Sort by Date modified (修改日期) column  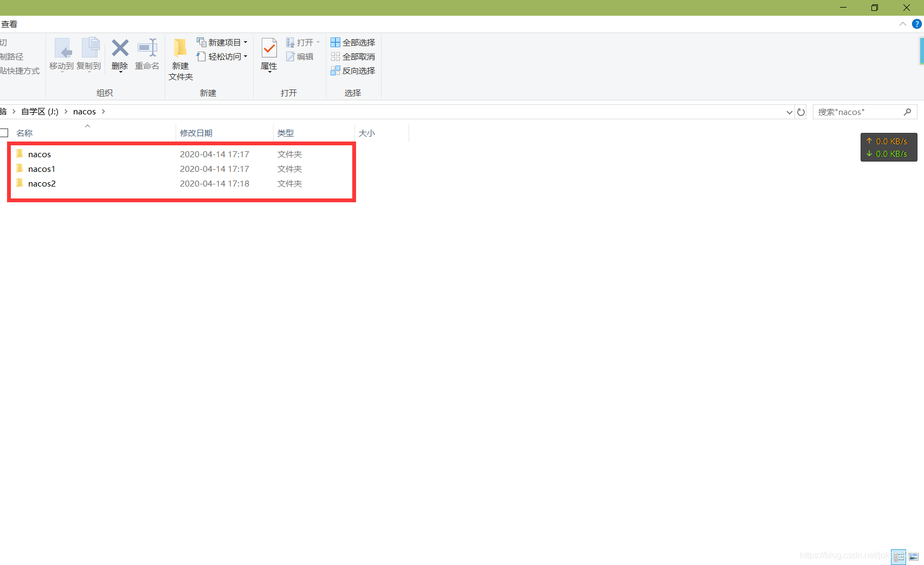coord(196,133)
